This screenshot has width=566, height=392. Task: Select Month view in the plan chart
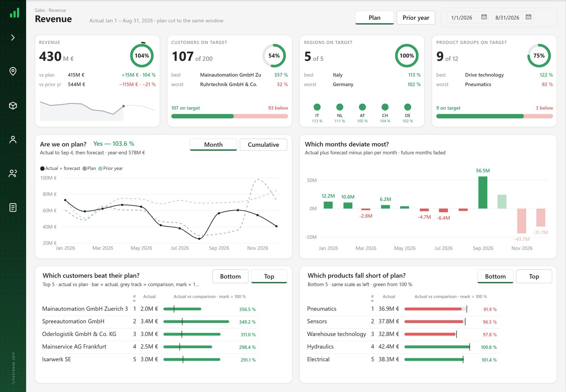(x=213, y=145)
